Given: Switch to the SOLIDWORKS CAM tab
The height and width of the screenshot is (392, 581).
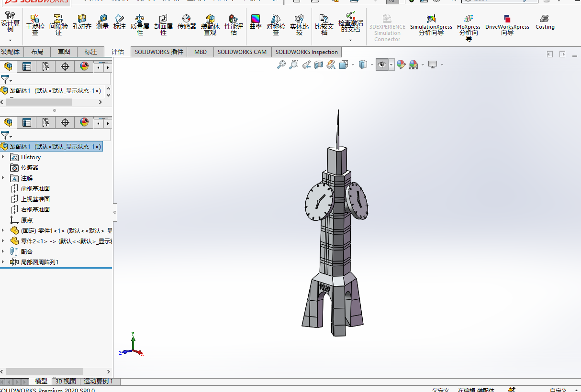Looking at the screenshot, I should coord(242,52).
